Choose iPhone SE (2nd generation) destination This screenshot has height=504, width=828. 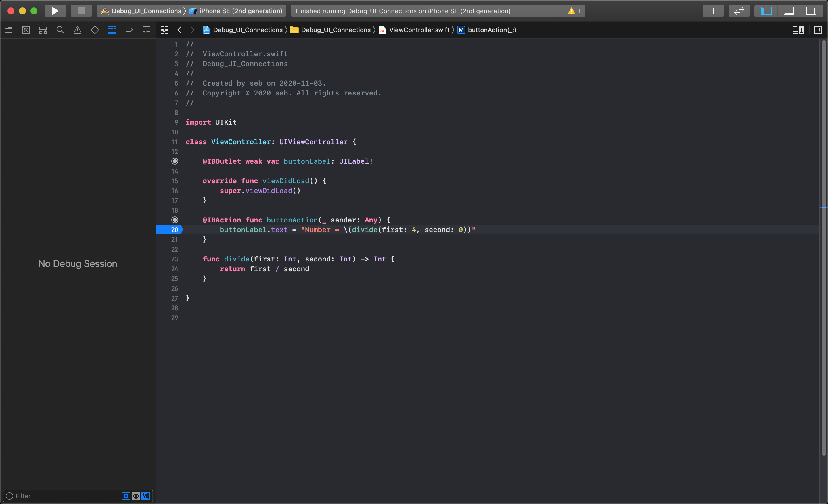click(235, 11)
